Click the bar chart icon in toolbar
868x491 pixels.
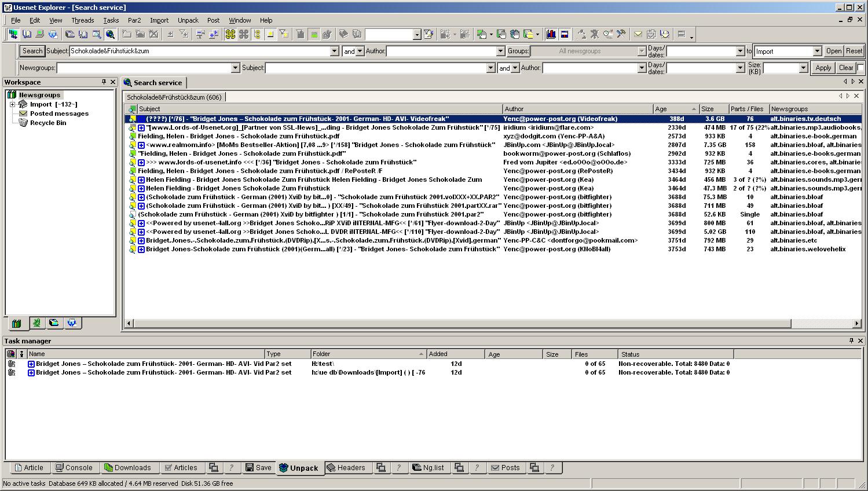point(551,35)
